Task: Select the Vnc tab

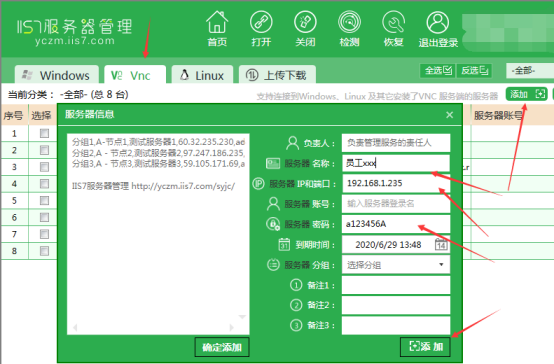Action: pyautogui.click(x=135, y=75)
